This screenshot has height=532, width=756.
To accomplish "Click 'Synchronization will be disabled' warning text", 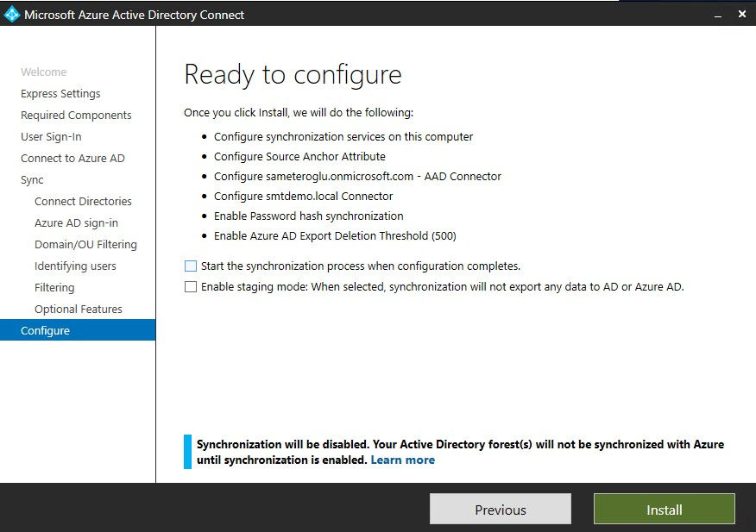I will (461, 452).
